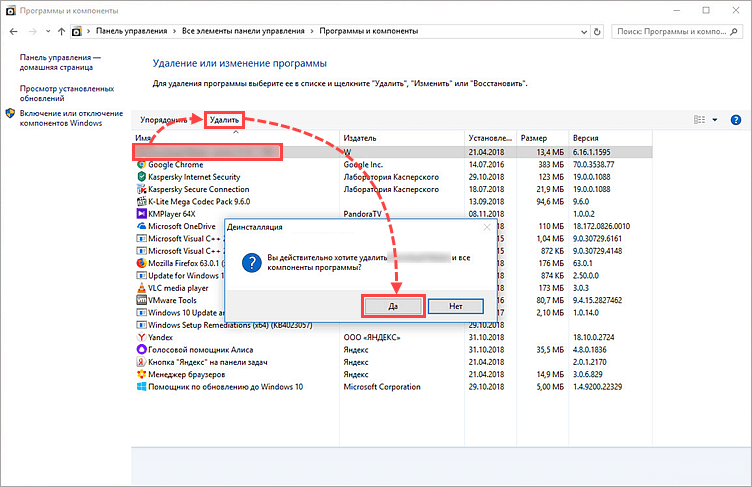Click the K-Lite Mega Codec Pack icon
The width and height of the screenshot is (752, 487).
(141, 202)
